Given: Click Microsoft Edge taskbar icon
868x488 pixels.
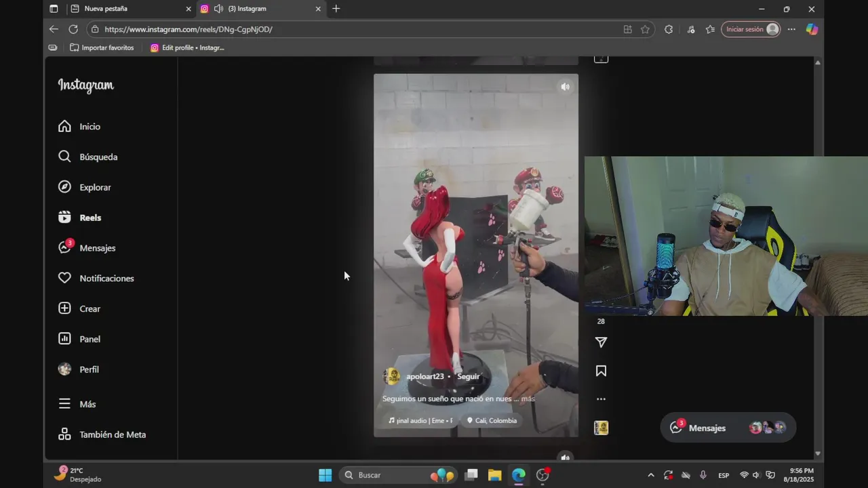Looking at the screenshot, I should coord(518,475).
